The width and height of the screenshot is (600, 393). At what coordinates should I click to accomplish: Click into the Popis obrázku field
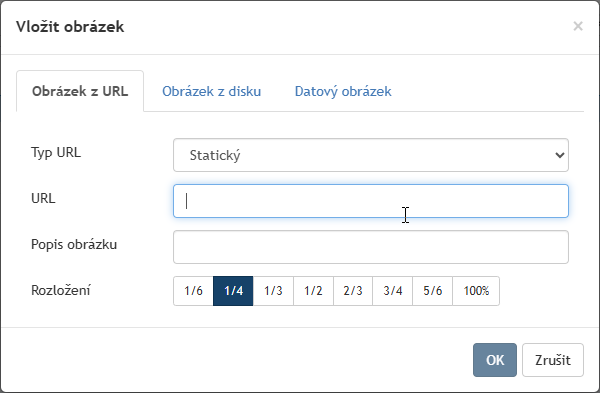tap(371, 247)
